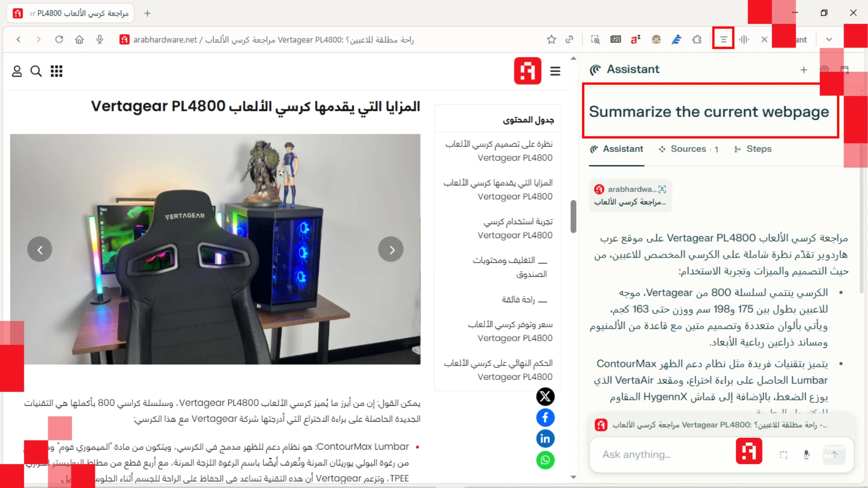
Task: Open the owl-face extension icon in the toolbar
Action: [x=656, y=40]
